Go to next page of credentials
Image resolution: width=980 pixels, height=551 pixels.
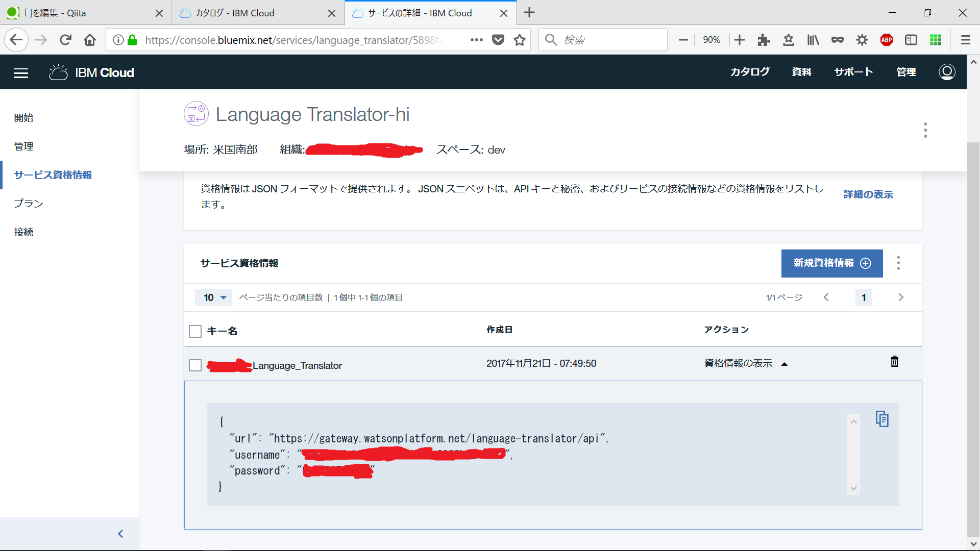tap(900, 297)
